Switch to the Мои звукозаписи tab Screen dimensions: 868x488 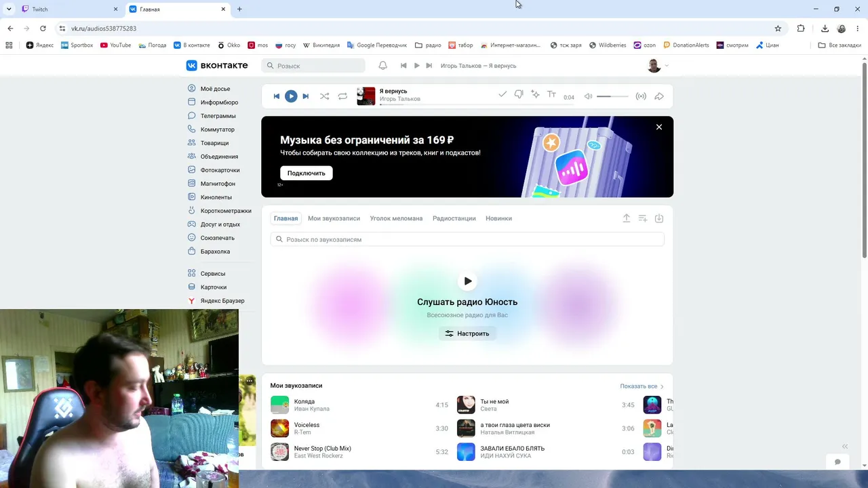click(334, 218)
